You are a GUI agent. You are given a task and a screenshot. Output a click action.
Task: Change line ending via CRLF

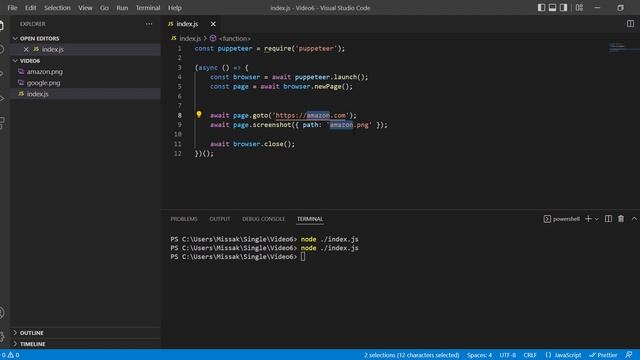pos(530,355)
